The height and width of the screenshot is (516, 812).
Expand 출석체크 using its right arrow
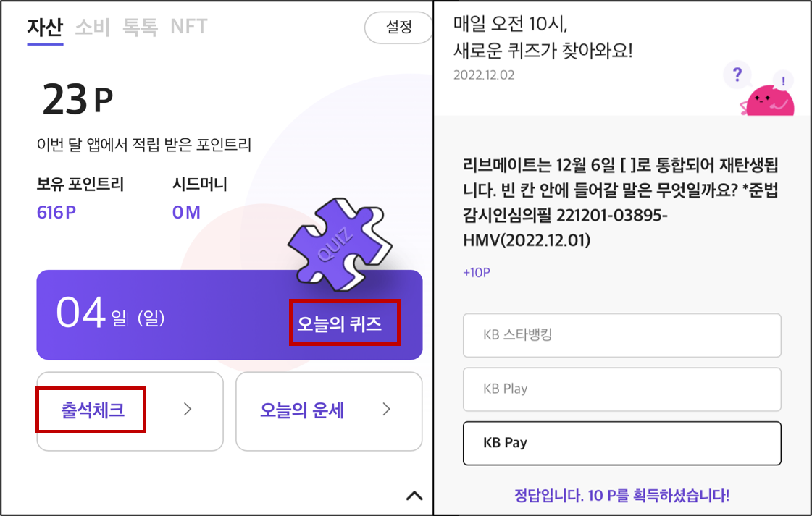tap(187, 410)
